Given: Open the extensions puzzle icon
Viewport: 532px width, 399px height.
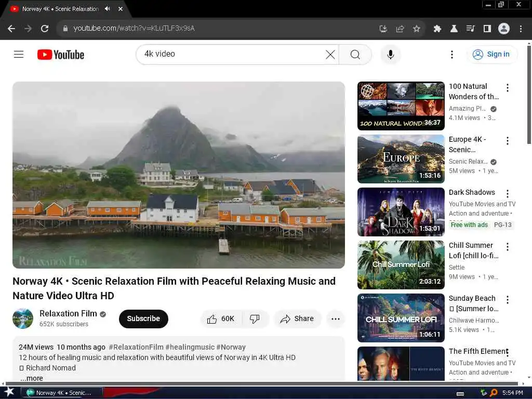Looking at the screenshot, I should click(437, 29).
